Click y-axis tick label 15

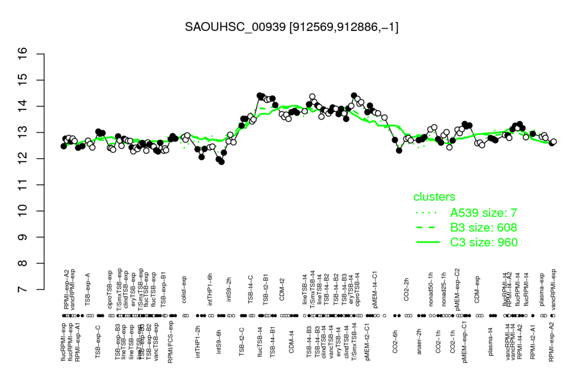point(23,80)
